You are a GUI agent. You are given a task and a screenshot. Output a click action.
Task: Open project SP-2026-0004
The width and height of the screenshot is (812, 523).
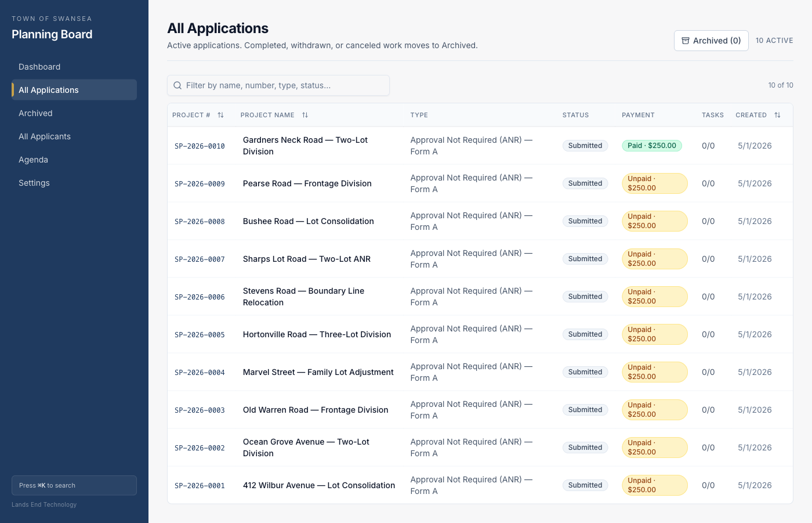(200, 373)
